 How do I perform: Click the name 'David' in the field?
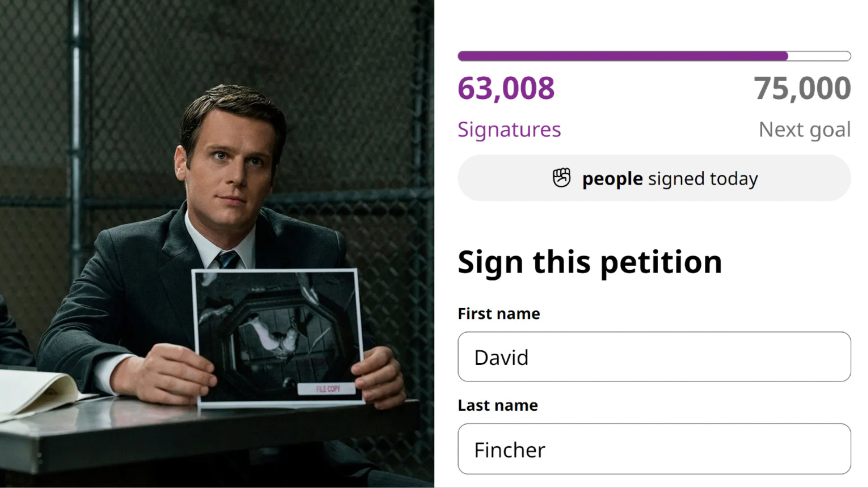(x=501, y=357)
